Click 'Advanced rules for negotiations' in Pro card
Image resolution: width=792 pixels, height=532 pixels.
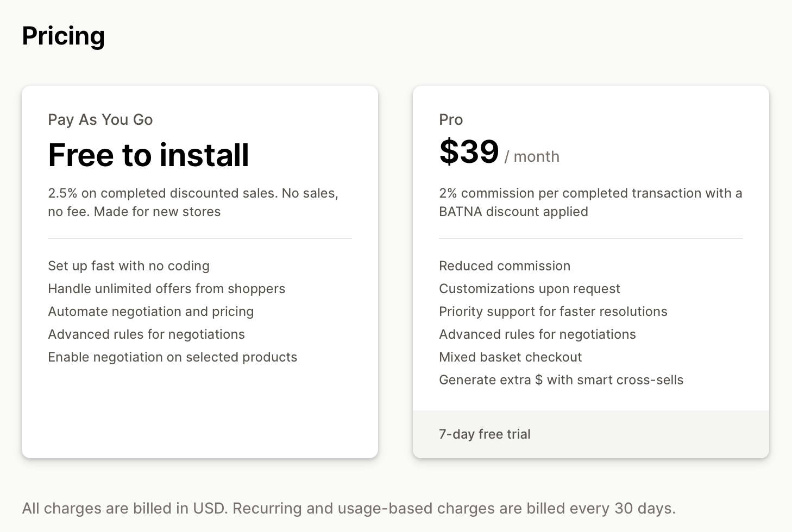[537, 334]
